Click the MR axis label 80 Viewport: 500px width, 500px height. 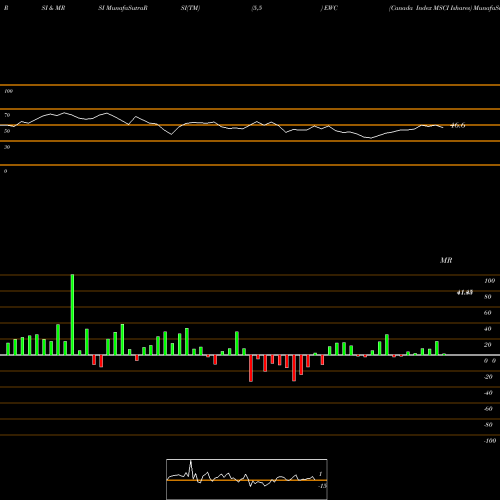[488, 297]
